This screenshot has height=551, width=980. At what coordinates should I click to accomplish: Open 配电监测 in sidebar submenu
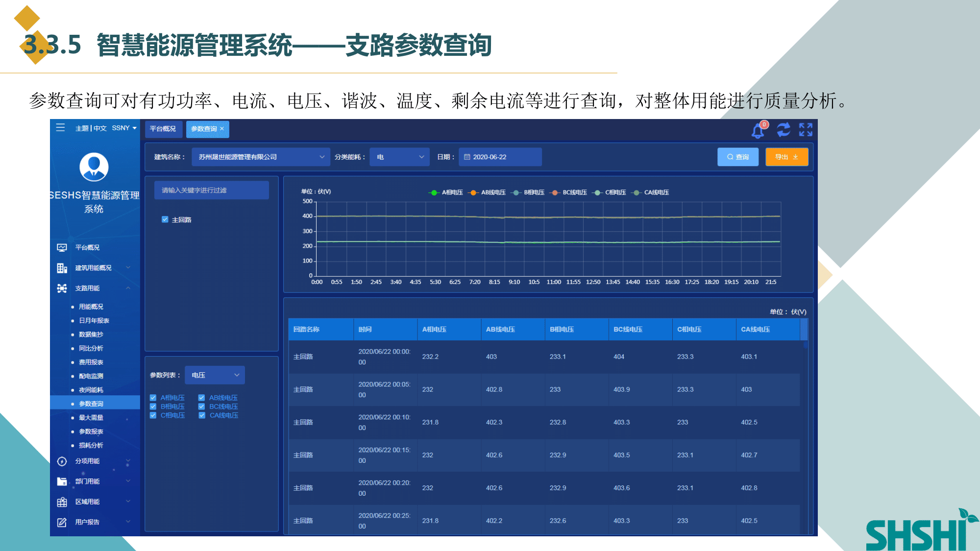91,377
